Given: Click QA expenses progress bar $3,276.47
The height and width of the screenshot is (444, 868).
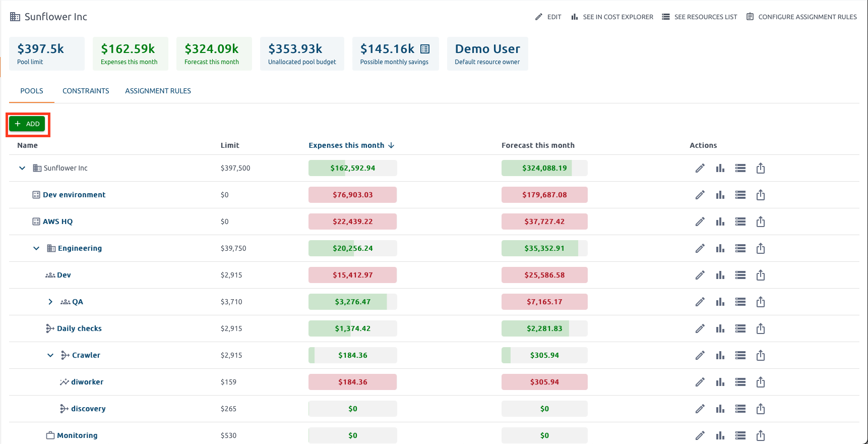Looking at the screenshot, I should 353,302.
